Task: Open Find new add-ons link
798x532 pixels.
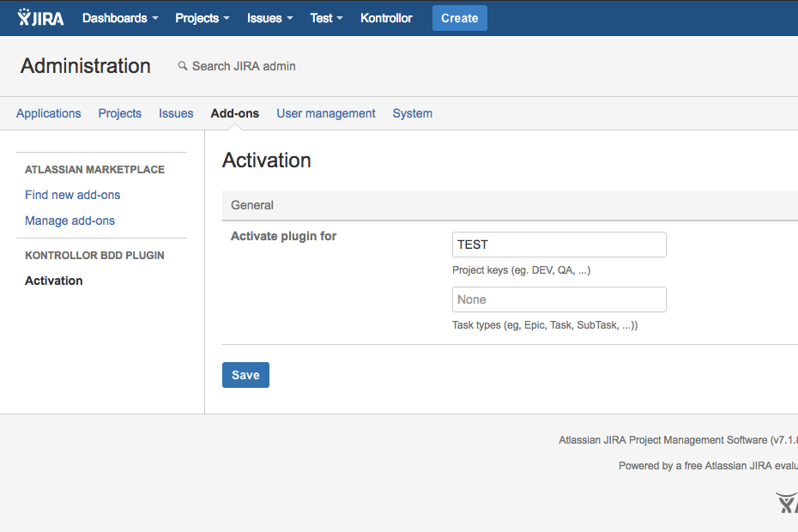Action: click(73, 195)
